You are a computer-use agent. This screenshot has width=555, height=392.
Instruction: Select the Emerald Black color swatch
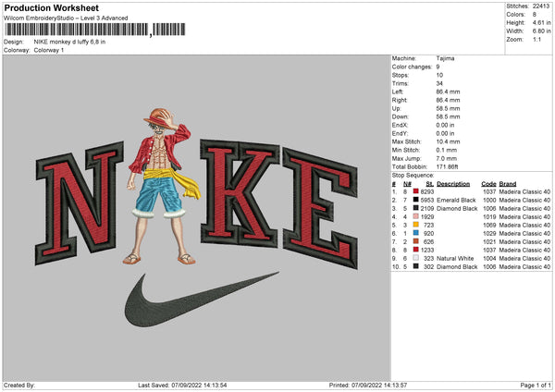pyautogui.click(x=416, y=200)
